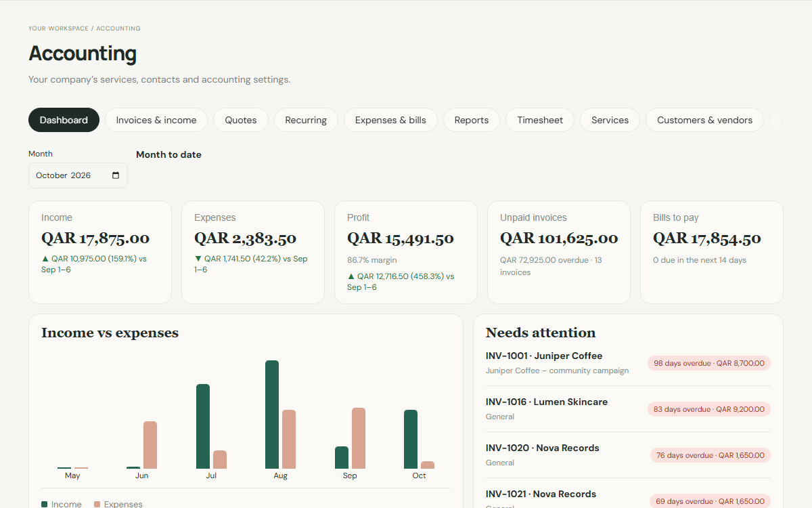Click the August expenses bar in chart

[289, 439]
